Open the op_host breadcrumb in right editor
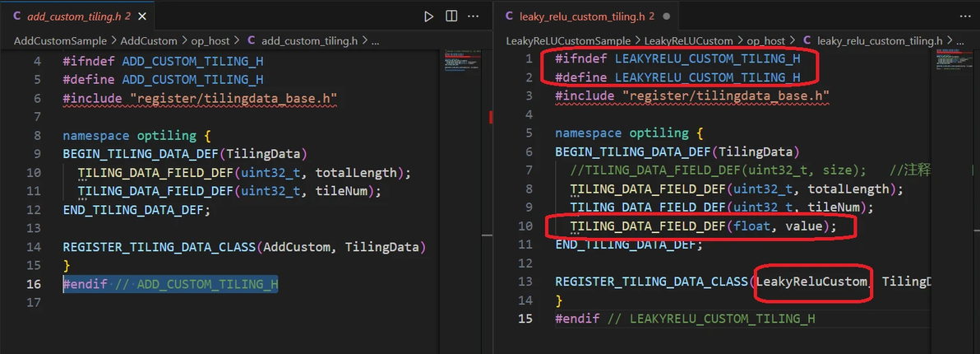Image resolution: width=980 pixels, height=354 pixels. pyautogui.click(x=765, y=40)
